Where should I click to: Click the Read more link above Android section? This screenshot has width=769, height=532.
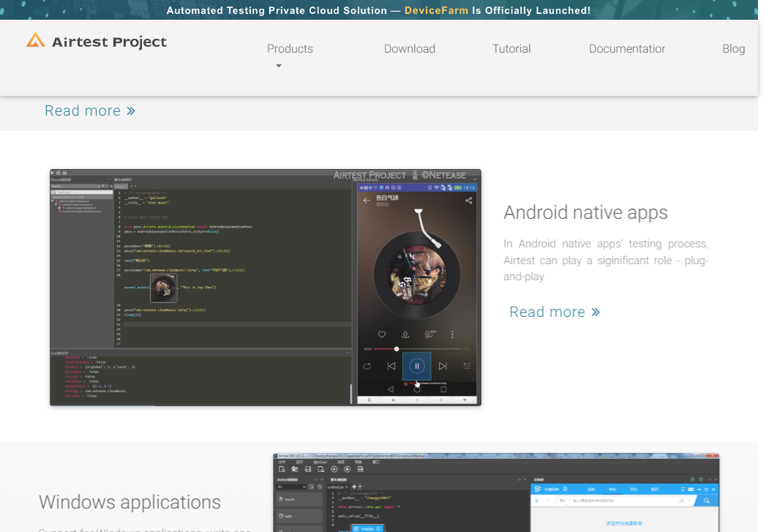point(90,110)
